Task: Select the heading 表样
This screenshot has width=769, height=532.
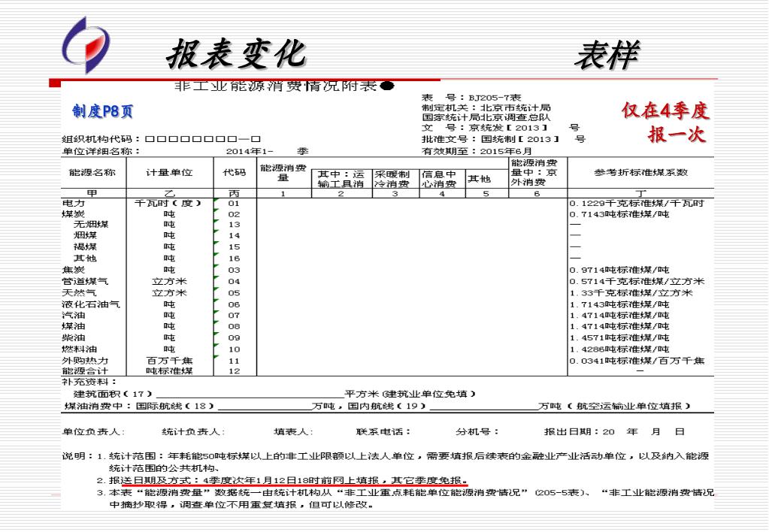Action: coord(607,56)
